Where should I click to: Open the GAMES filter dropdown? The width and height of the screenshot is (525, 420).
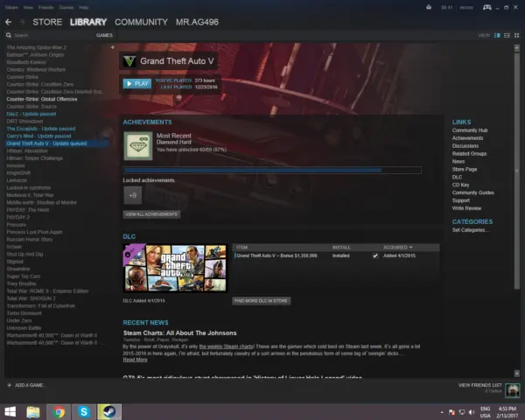pyautogui.click(x=104, y=35)
